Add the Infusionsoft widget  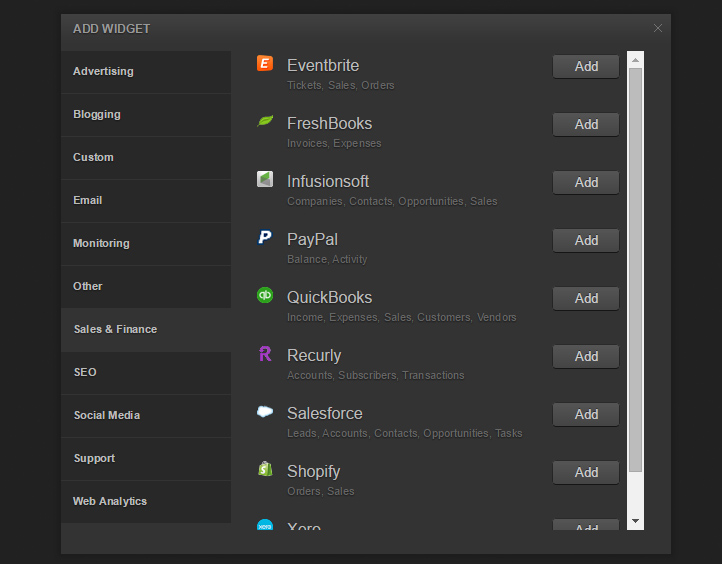586,182
